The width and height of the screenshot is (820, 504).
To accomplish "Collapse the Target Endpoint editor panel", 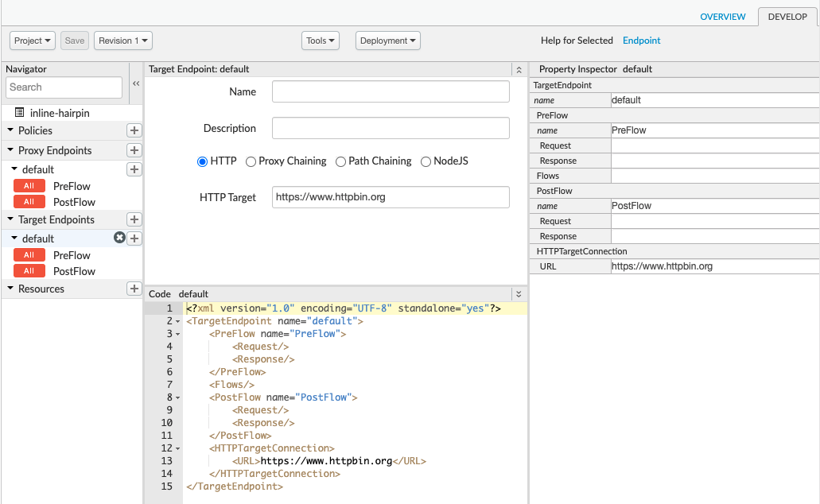I will pos(519,69).
